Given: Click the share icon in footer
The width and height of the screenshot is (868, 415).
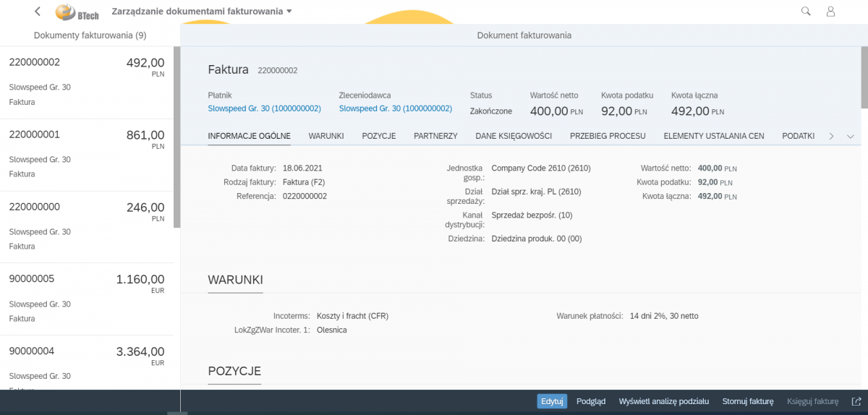Looking at the screenshot, I should [x=856, y=401].
